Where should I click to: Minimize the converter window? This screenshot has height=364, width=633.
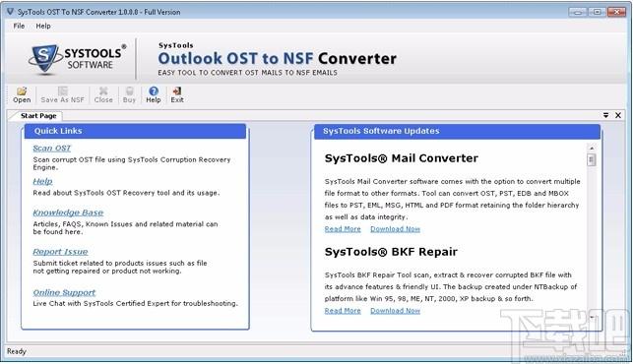point(578,12)
